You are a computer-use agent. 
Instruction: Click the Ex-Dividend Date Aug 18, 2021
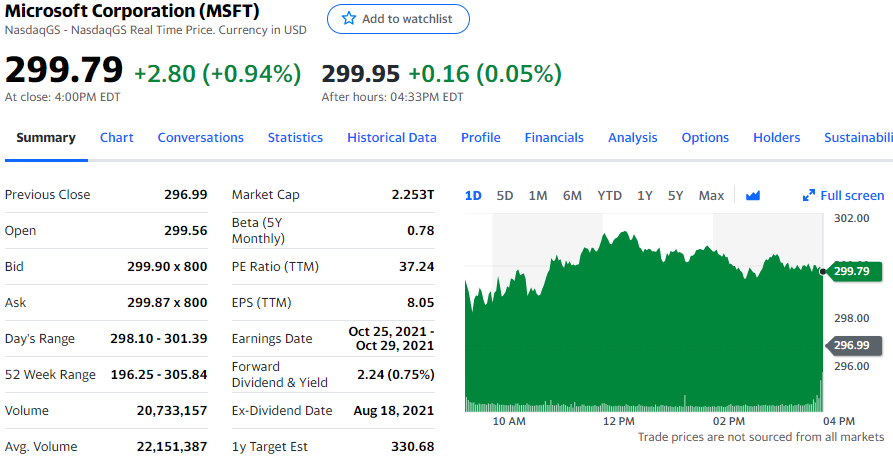click(x=394, y=410)
